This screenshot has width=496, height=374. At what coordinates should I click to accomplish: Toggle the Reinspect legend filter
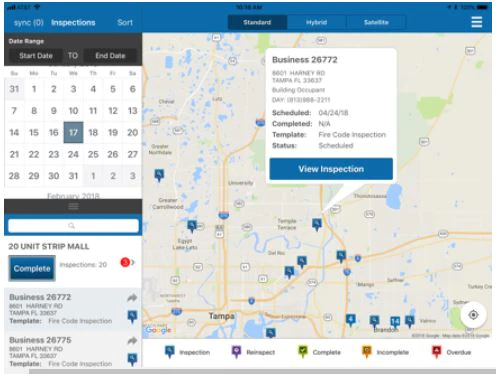253,352
